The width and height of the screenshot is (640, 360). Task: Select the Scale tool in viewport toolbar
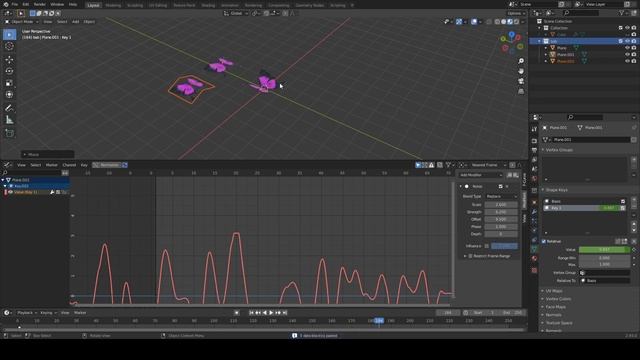pyautogui.click(x=9, y=83)
